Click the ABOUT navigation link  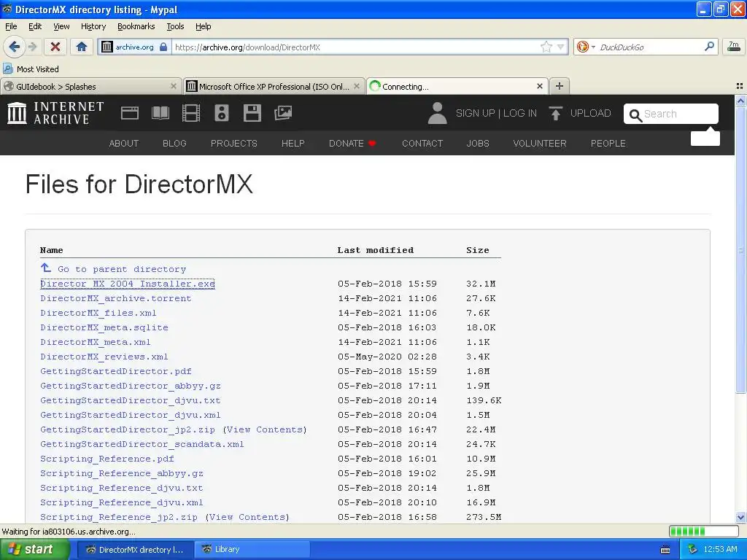pos(124,144)
